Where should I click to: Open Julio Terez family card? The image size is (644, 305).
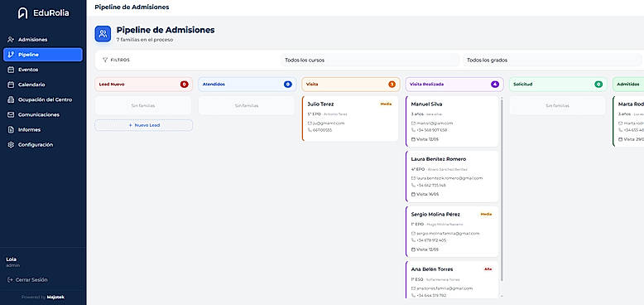[x=350, y=119]
